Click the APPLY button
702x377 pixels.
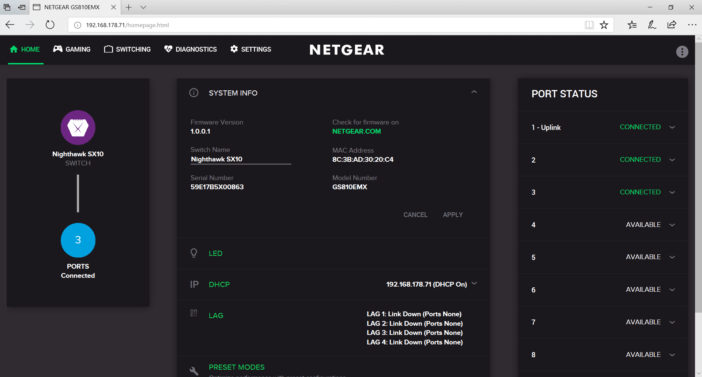coord(453,215)
